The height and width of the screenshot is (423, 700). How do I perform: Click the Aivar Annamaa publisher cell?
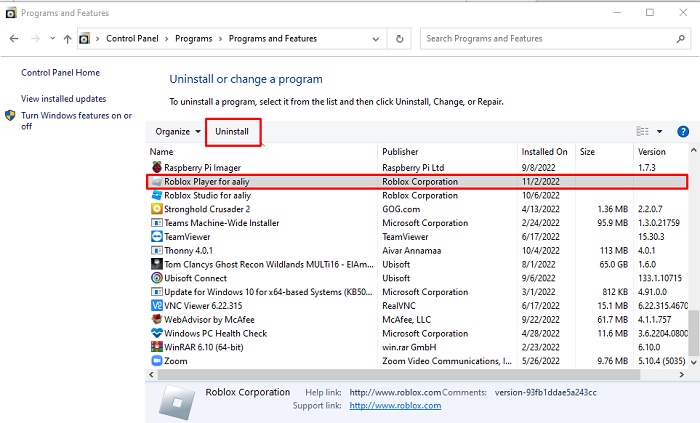412,251
